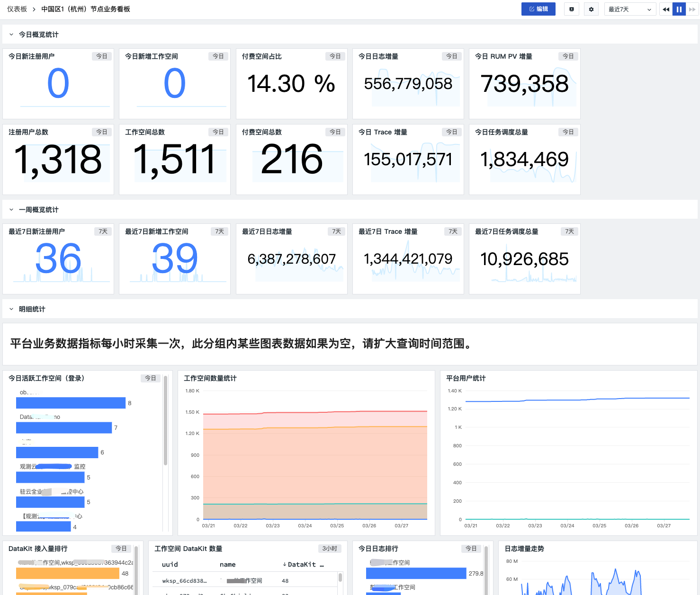Click the top blue bar valued 8
The height and width of the screenshot is (595, 700).
pyautogui.click(x=71, y=403)
